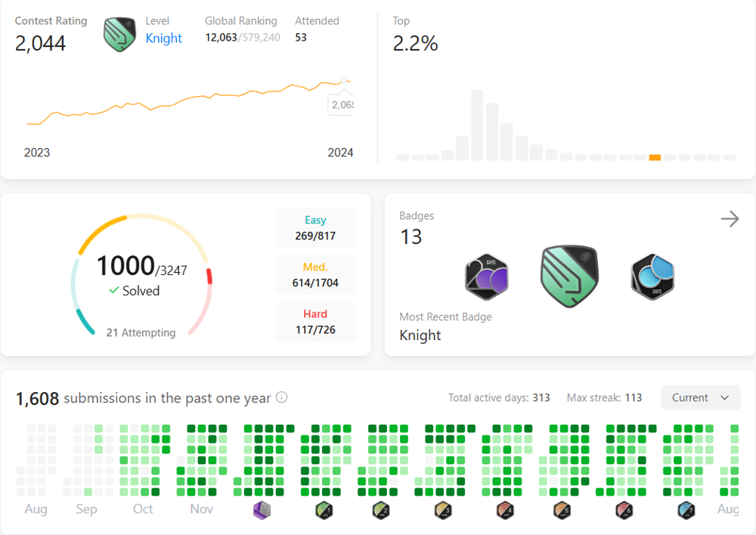This screenshot has height=535, width=756.
Task: Click the highlighted orange bar in Top histogram
Action: pos(655,157)
